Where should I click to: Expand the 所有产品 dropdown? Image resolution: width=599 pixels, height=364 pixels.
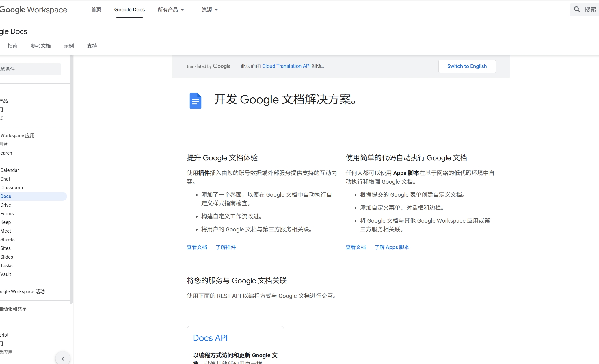click(171, 10)
